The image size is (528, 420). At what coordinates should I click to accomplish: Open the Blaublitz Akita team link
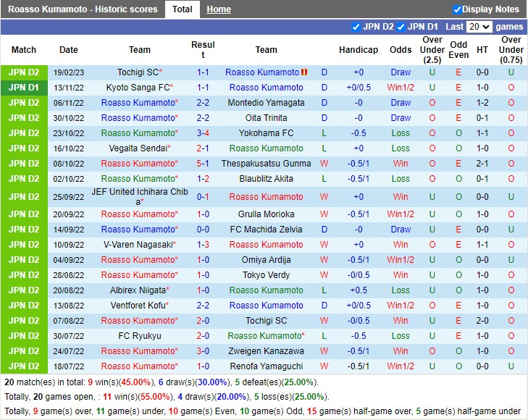click(x=266, y=179)
